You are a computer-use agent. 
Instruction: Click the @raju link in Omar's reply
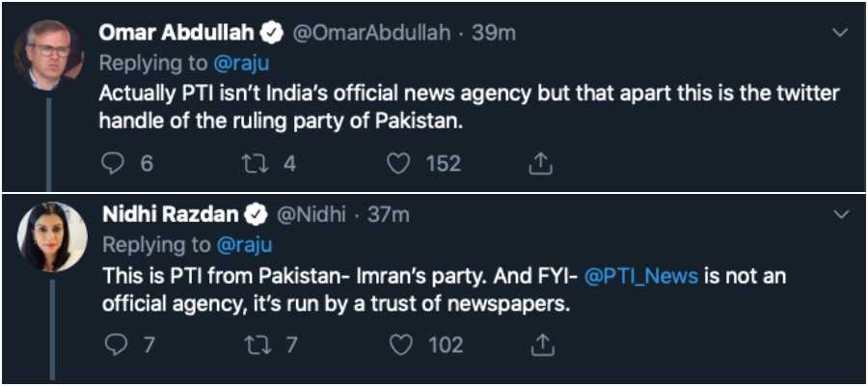point(243,63)
